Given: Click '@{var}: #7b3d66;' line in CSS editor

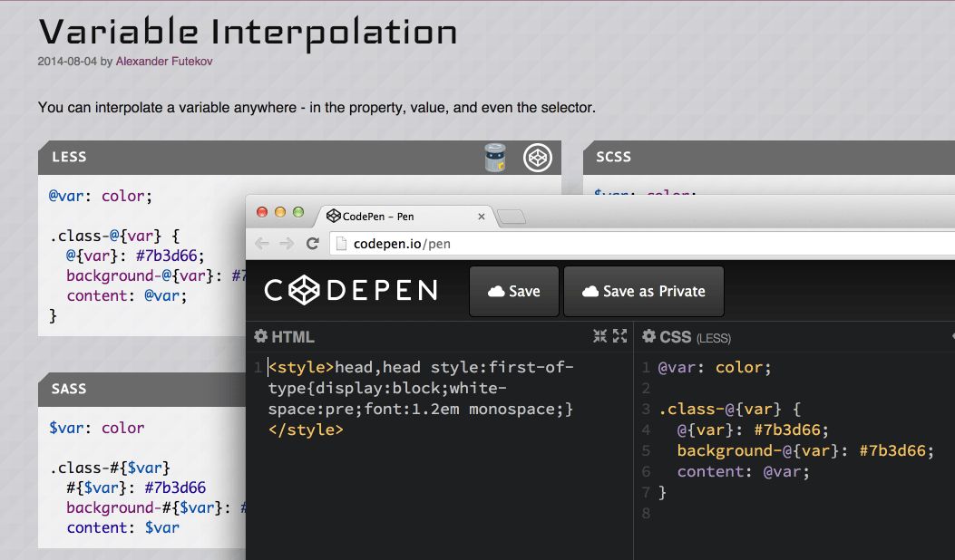Looking at the screenshot, I should coord(753,430).
